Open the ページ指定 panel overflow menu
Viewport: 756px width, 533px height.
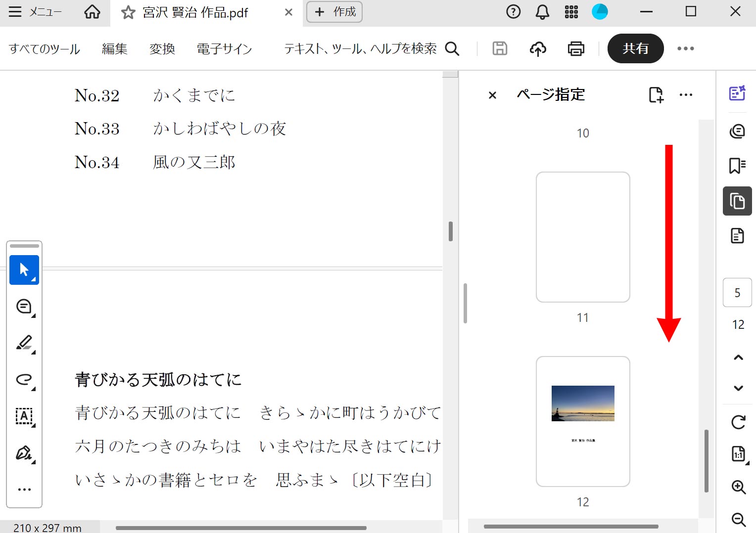[x=686, y=95]
